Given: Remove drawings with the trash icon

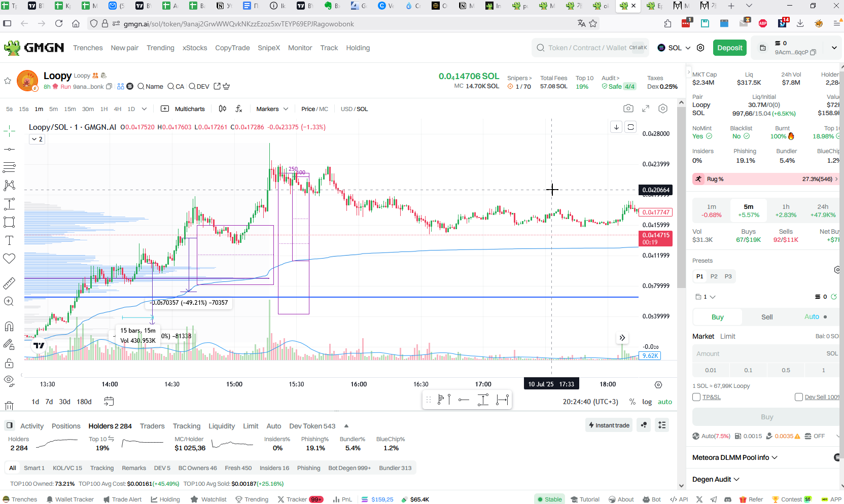Looking at the screenshot, I should pos(9,405).
